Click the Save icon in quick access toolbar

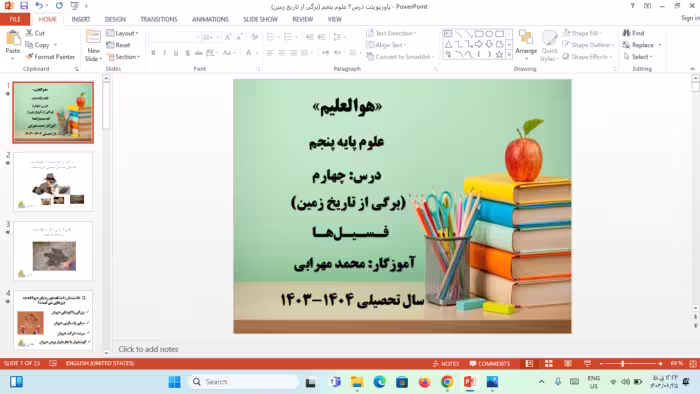point(24,6)
